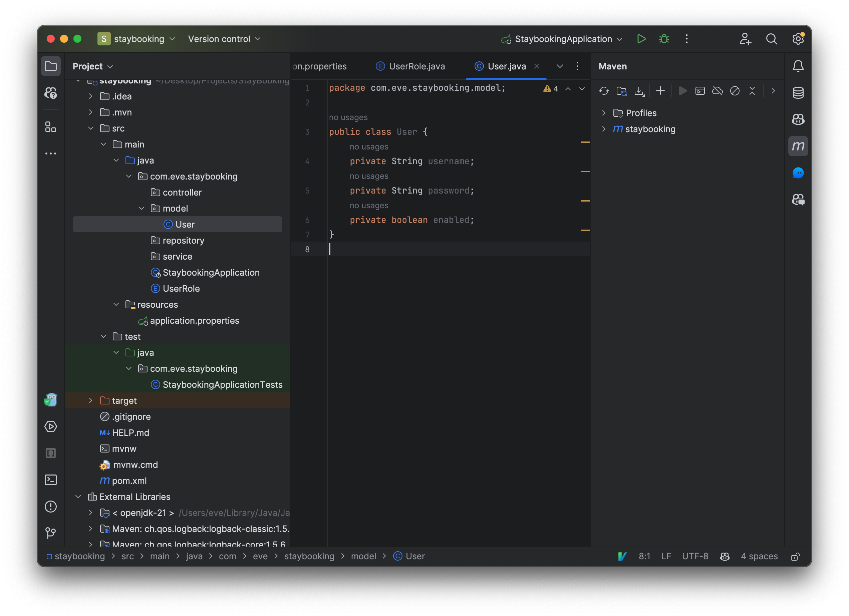Image resolution: width=849 pixels, height=616 pixels.
Task: Click the LF line separator status bar
Action: 666,556
